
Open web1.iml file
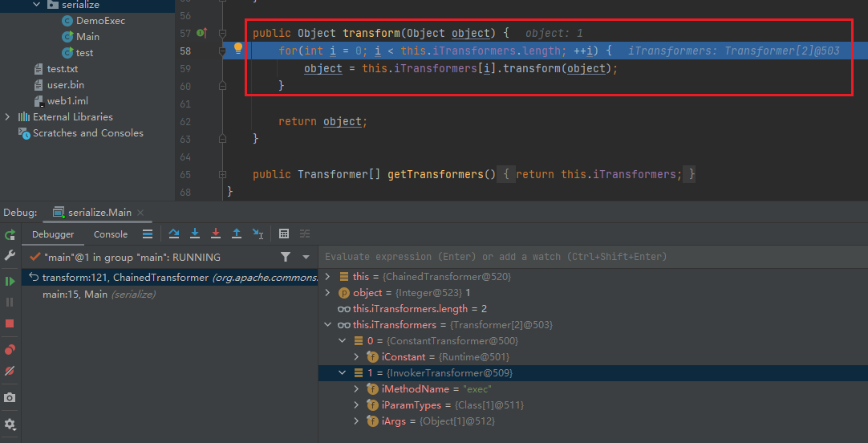coord(67,101)
